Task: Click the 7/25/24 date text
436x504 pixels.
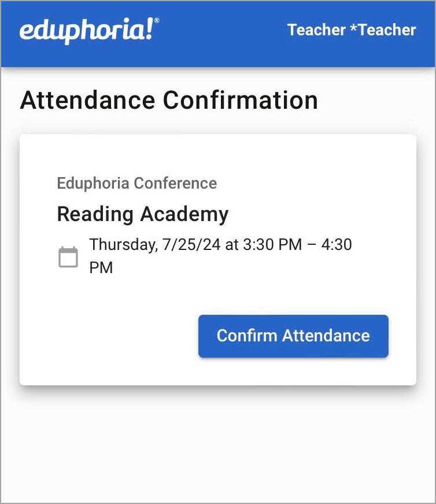Action: [191, 244]
